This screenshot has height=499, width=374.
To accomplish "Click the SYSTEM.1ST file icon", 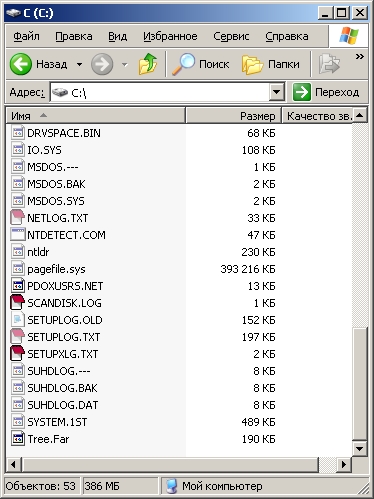I will click(18, 422).
